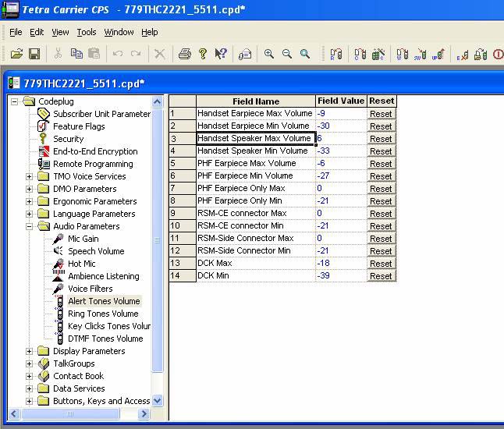
Task: Expand the TMO Voice Services folder
Action: [x=30, y=176]
